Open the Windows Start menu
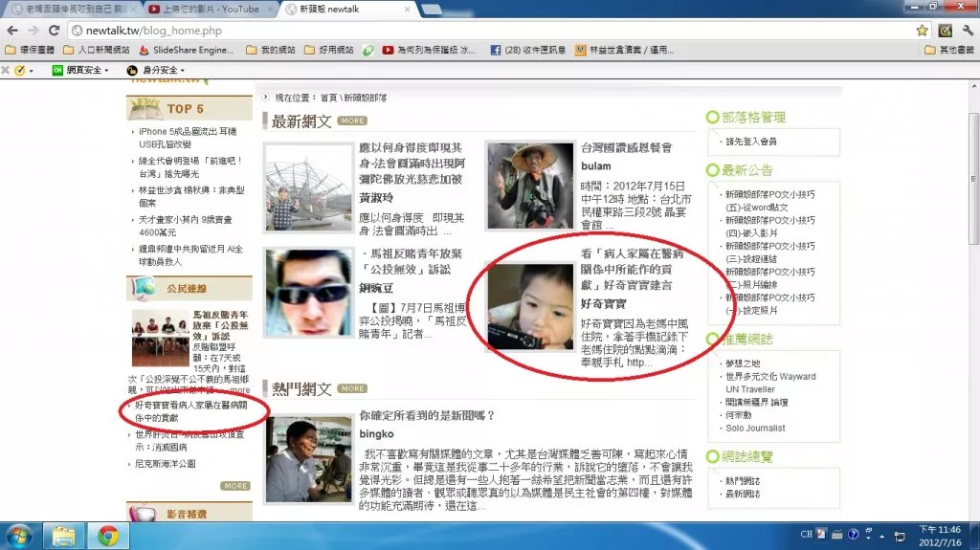The width and height of the screenshot is (980, 550). pos(18,537)
